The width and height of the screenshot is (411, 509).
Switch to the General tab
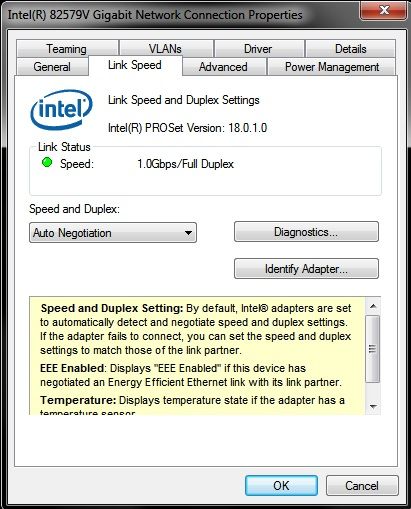(52, 67)
